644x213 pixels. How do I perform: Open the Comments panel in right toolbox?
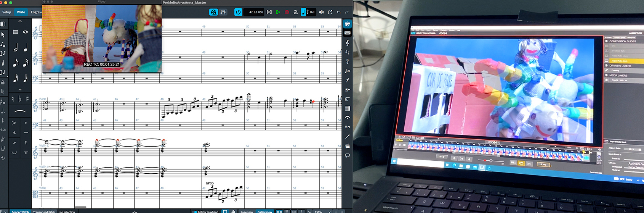coord(347,155)
